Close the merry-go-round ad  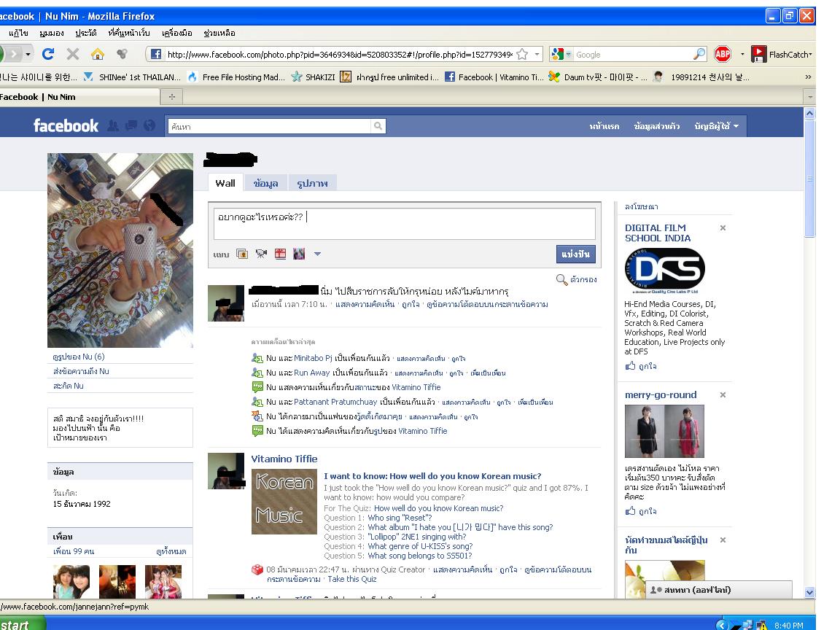[x=723, y=394]
